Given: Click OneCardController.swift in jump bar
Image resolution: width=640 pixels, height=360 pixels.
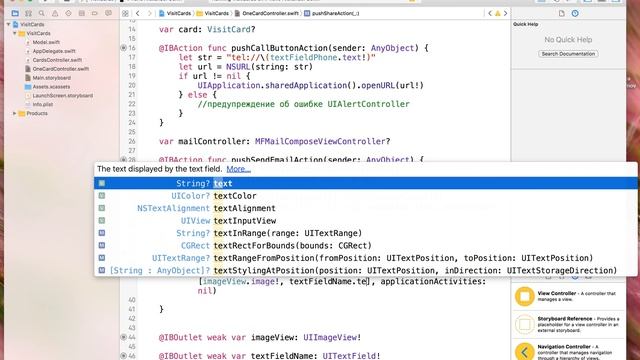Looking at the screenshot, I should (267, 13).
